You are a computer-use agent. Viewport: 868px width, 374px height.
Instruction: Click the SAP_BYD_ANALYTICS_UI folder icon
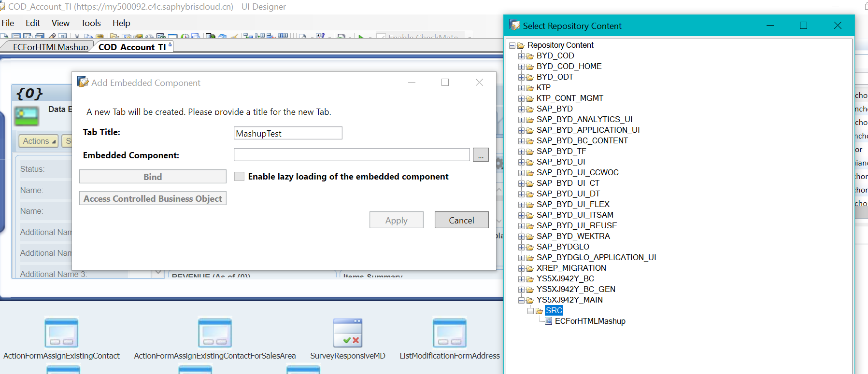pyautogui.click(x=530, y=120)
